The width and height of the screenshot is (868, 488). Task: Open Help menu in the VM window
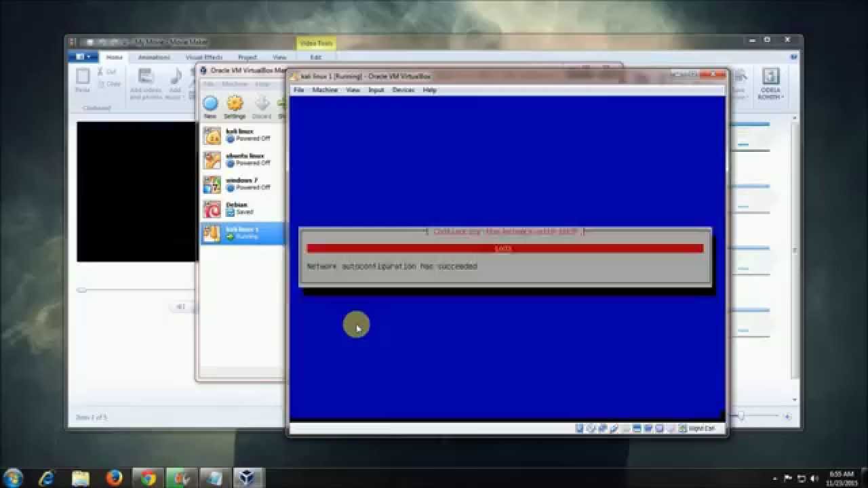click(x=429, y=89)
